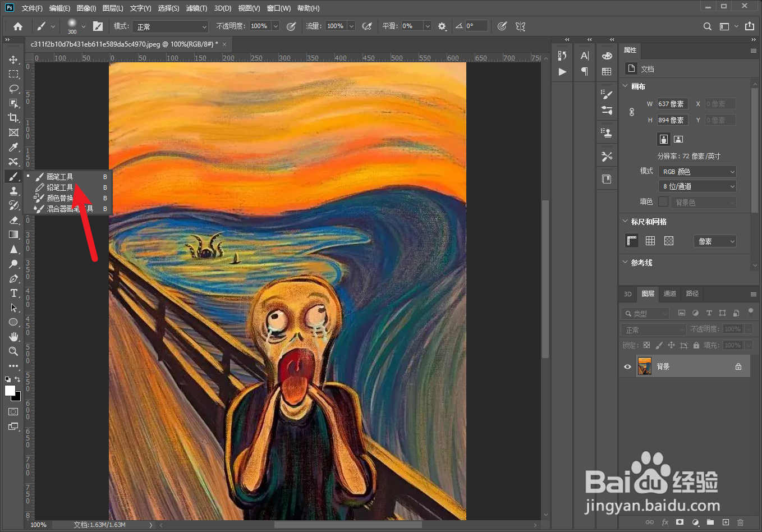Select the Pen tool
The image size is (762, 532).
[13, 278]
